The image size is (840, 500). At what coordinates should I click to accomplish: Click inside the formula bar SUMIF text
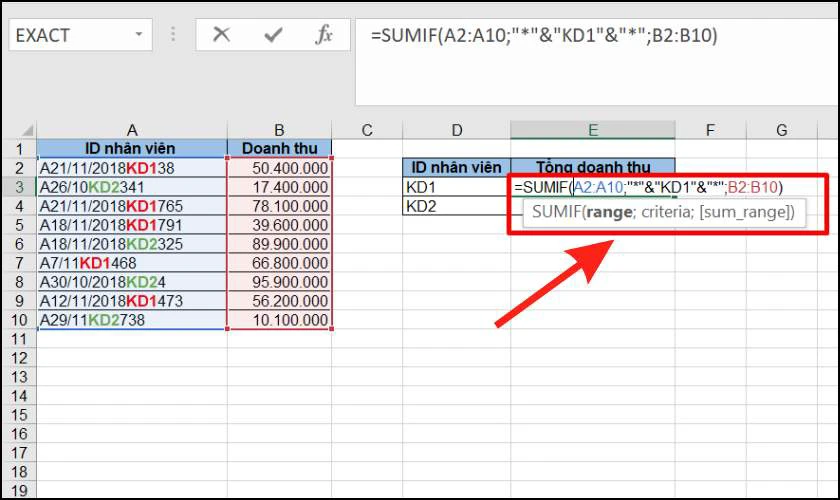click(x=544, y=35)
